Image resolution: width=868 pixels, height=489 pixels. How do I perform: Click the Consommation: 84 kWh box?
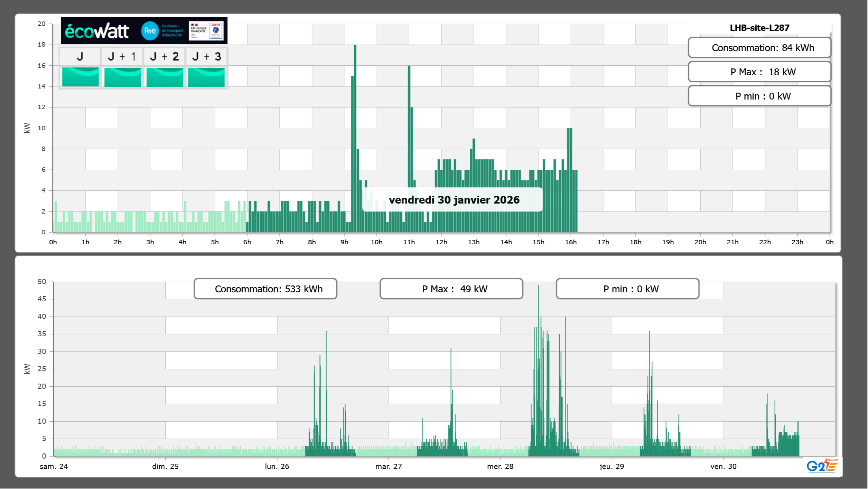click(759, 48)
